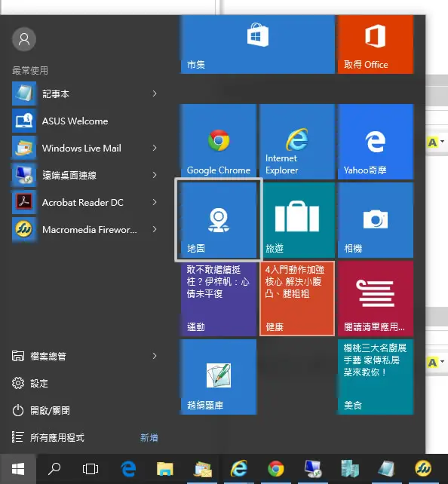Open the 相機 camera tile
448x484 pixels.
coord(376,220)
